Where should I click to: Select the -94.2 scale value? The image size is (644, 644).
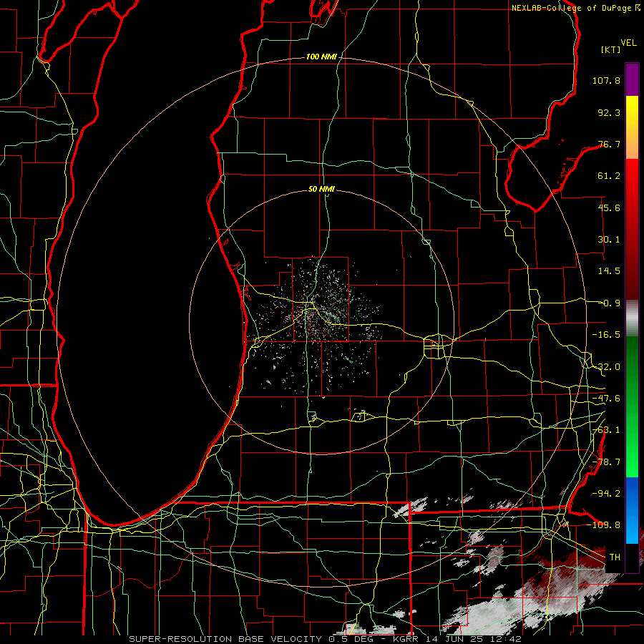606,493
